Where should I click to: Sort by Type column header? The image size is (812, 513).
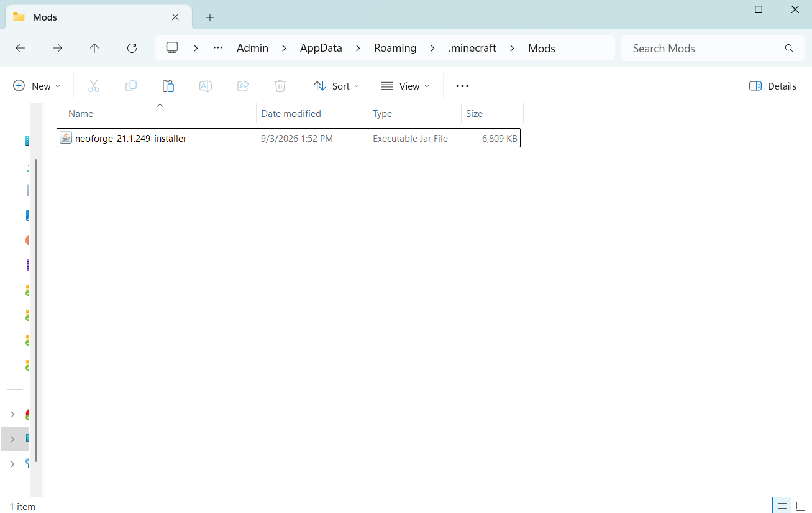[x=414, y=114]
